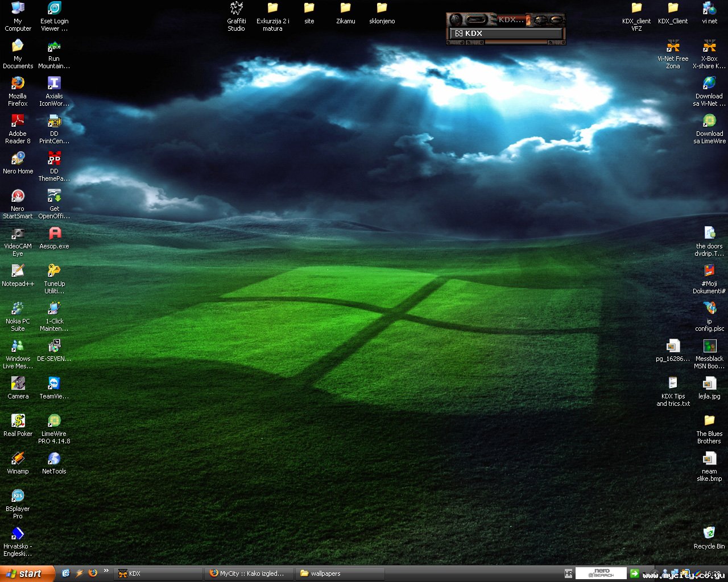The image size is (728, 582).
Task: Select the Aesop.exe desktop icon
Action: coord(54,238)
